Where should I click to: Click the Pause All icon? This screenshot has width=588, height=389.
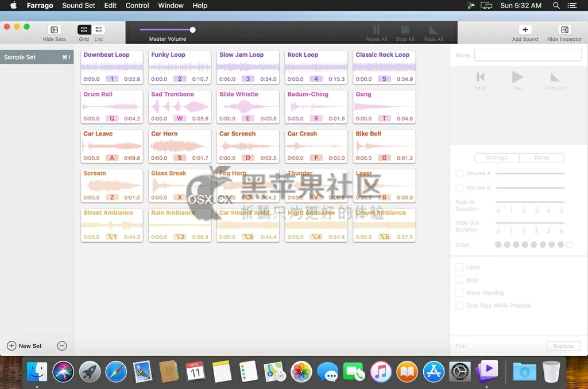(376, 30)
